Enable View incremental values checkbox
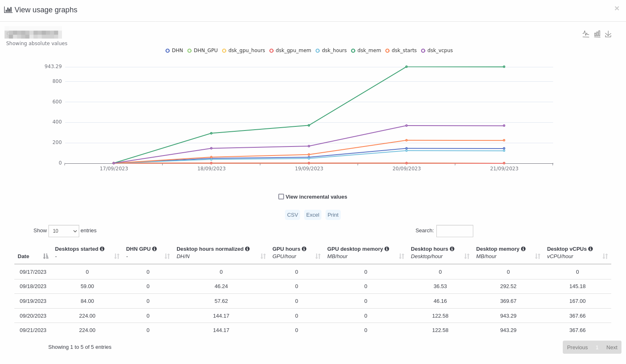626x364 pixels. (281, 197)
